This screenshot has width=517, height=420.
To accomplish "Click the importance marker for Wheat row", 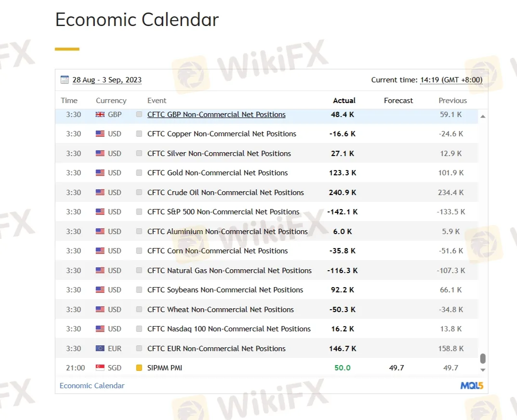I will pos(139,310).
